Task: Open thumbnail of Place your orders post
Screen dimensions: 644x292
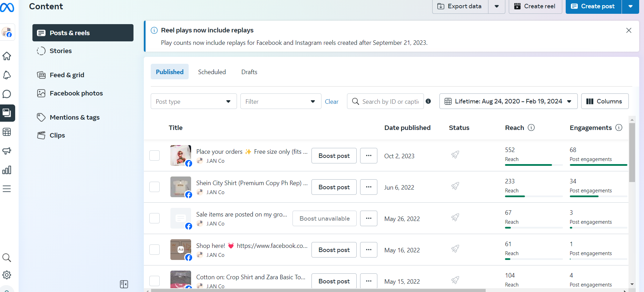Action: pos(181,155)
